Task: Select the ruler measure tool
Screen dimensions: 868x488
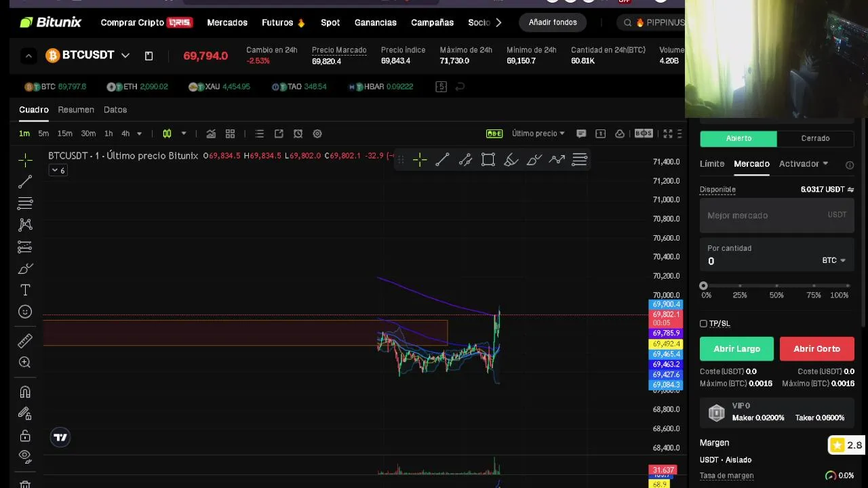Action: tap(25, 341)
